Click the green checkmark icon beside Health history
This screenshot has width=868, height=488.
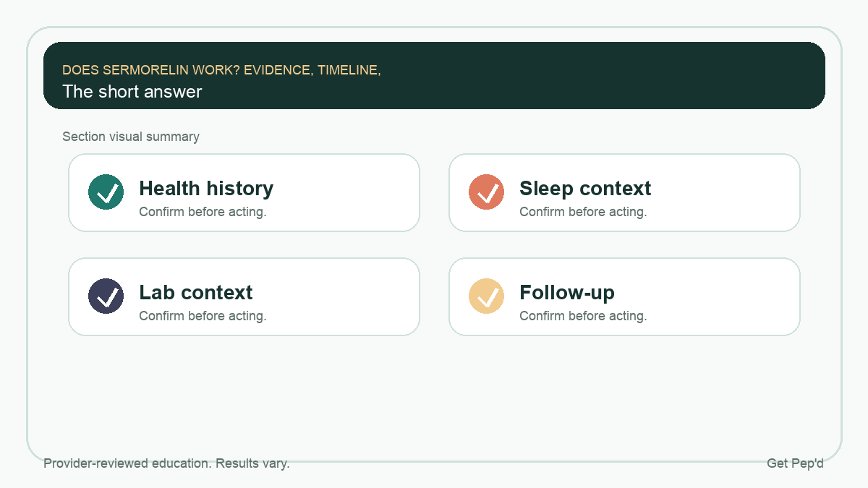click(x=106, y=192)
